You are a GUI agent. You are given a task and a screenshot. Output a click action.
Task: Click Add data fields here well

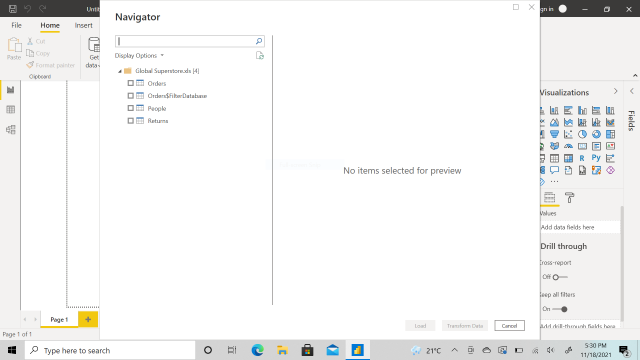tap(580, 227)
